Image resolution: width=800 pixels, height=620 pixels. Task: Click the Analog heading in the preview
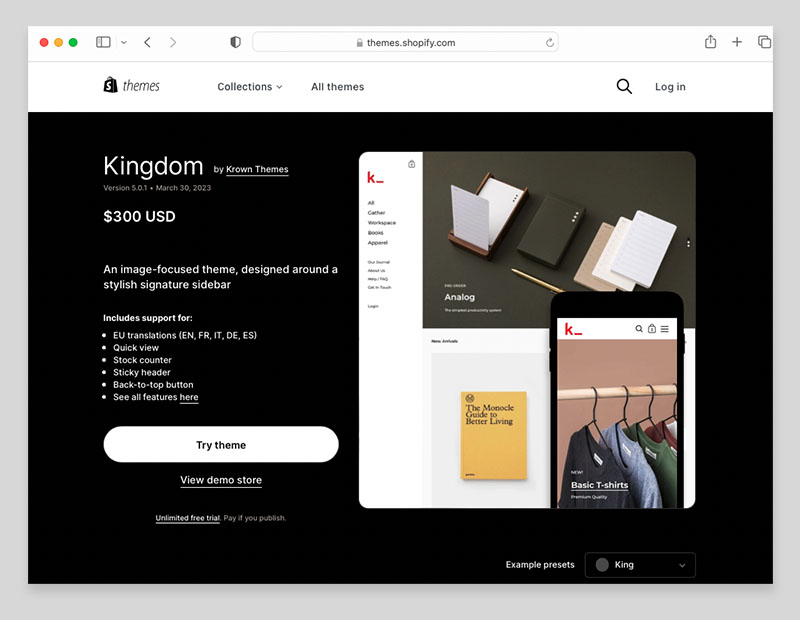pos(459,297)
